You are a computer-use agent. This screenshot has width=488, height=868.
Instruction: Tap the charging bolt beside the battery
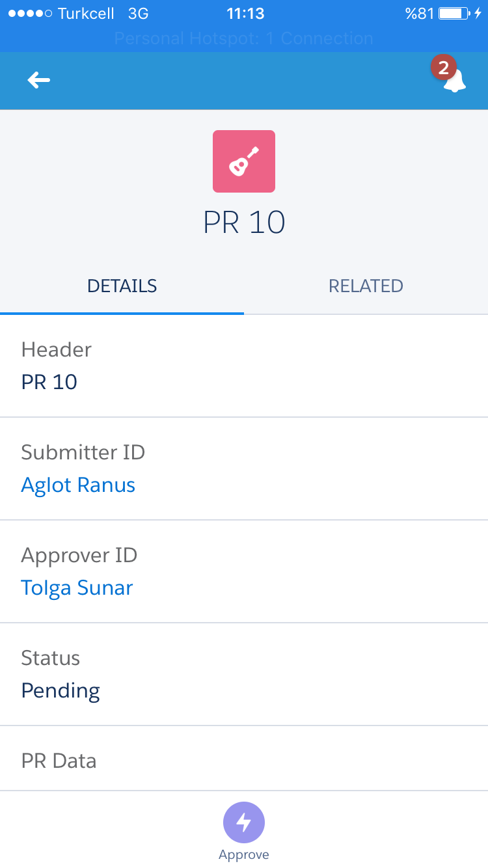click(x=478, y=13)
